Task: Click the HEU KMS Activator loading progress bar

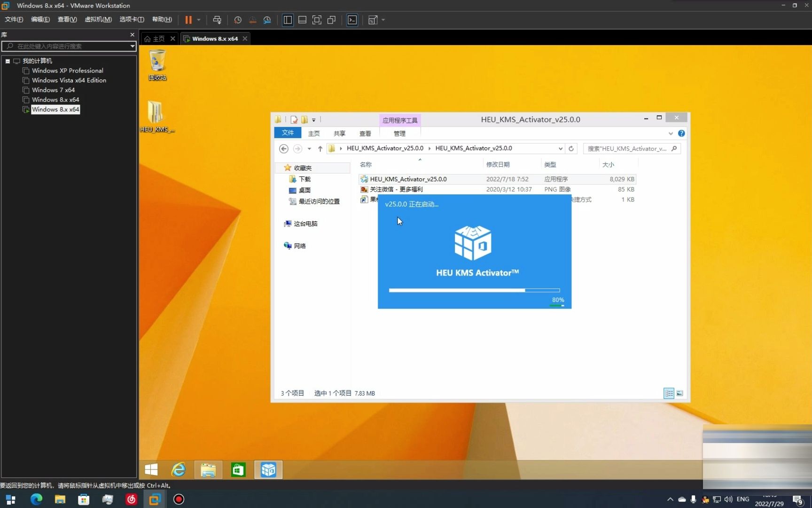Action: click(x=474, y=290)
